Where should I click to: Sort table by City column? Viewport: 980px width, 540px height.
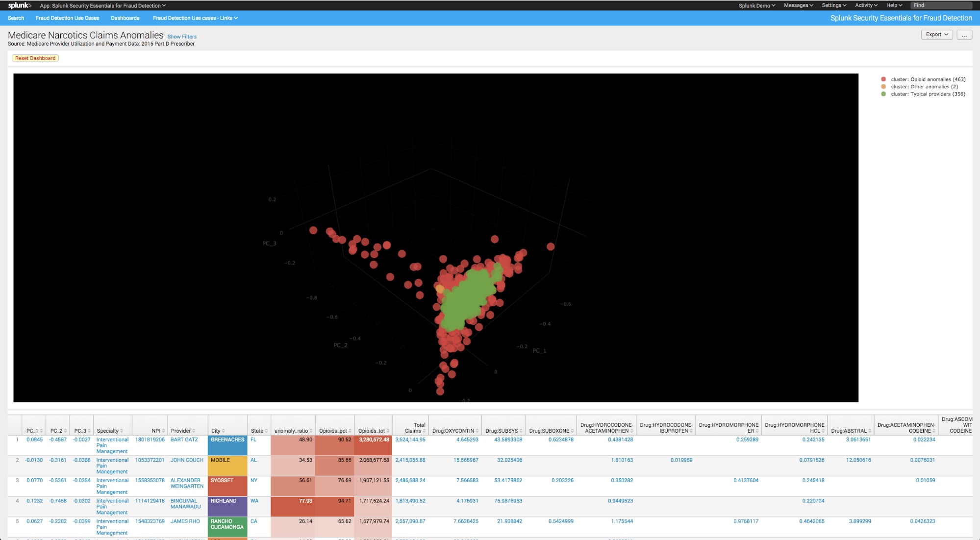coord(218,431)
